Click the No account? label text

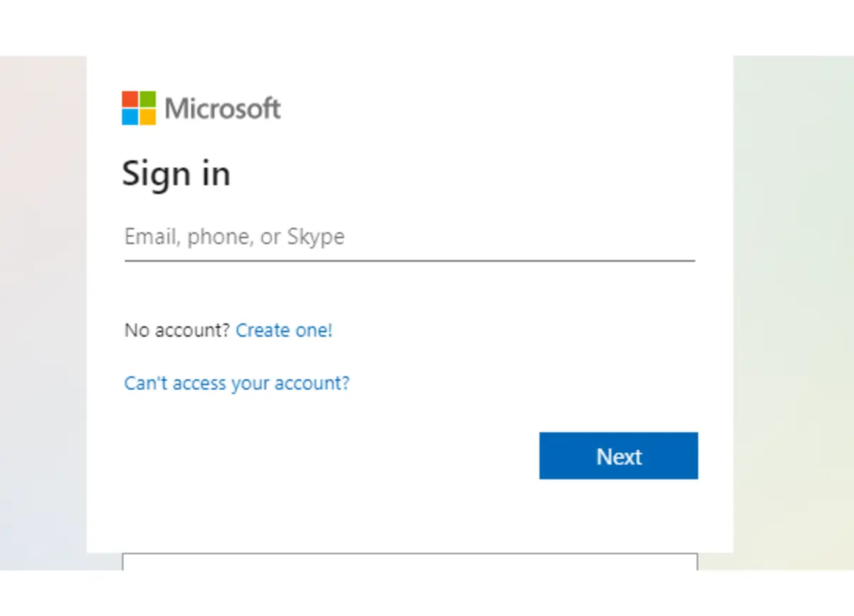(x=177, y=330)
